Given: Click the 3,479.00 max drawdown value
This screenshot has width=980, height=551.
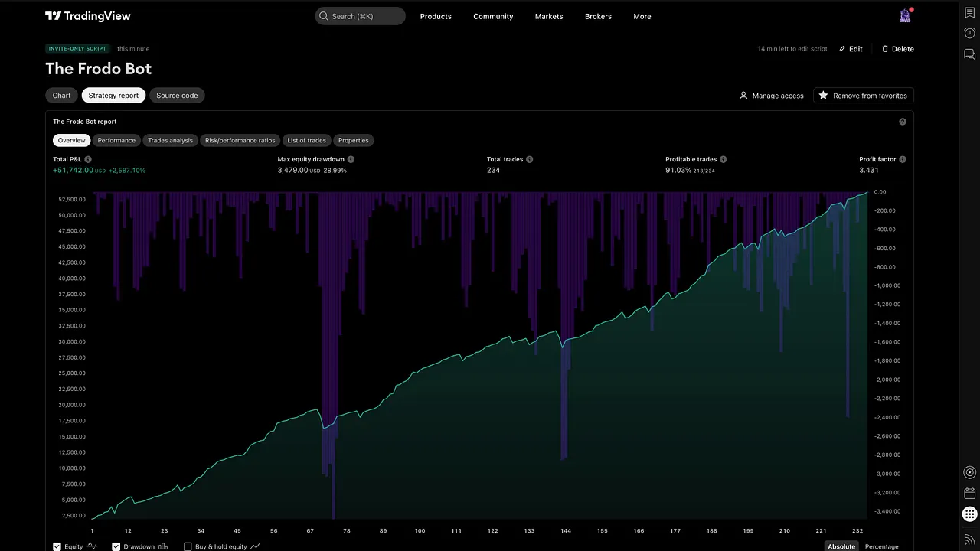Looking at the screenshot, I should 293,170.
